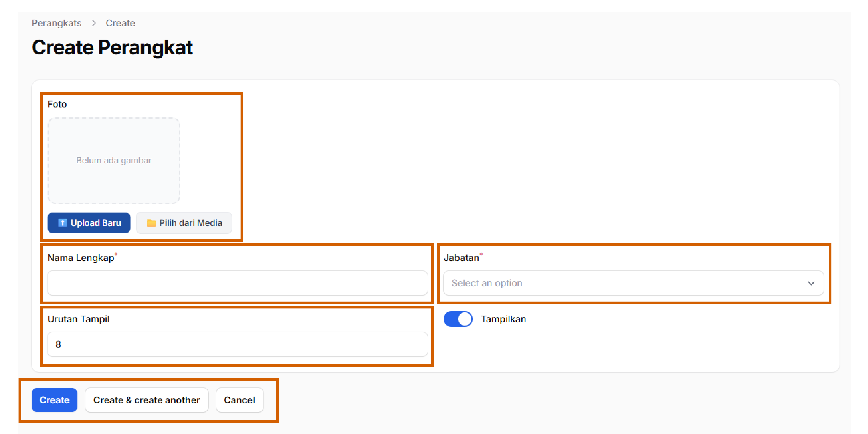Open the Jabatan dropdown

634,283
